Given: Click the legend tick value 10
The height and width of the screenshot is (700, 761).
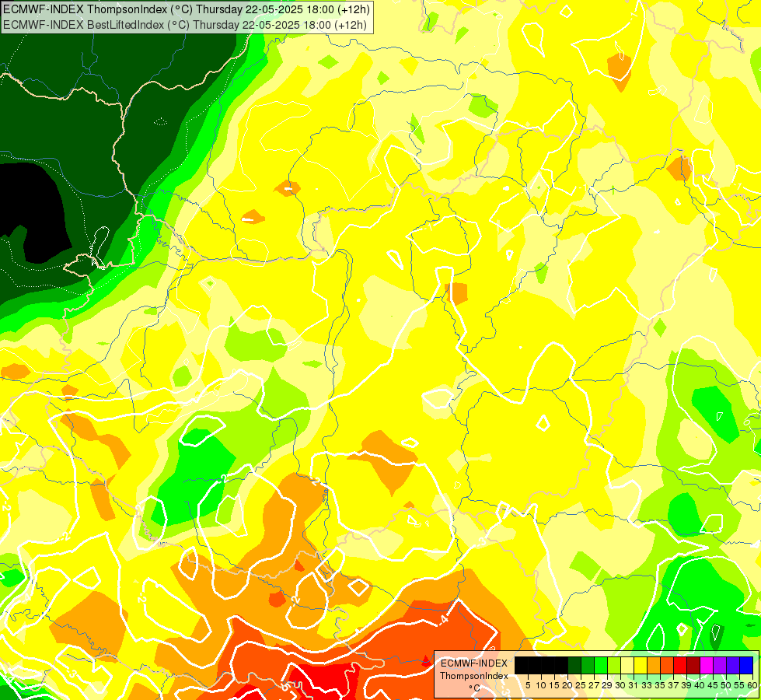Looking at the screenshot, I should [541, 685].
